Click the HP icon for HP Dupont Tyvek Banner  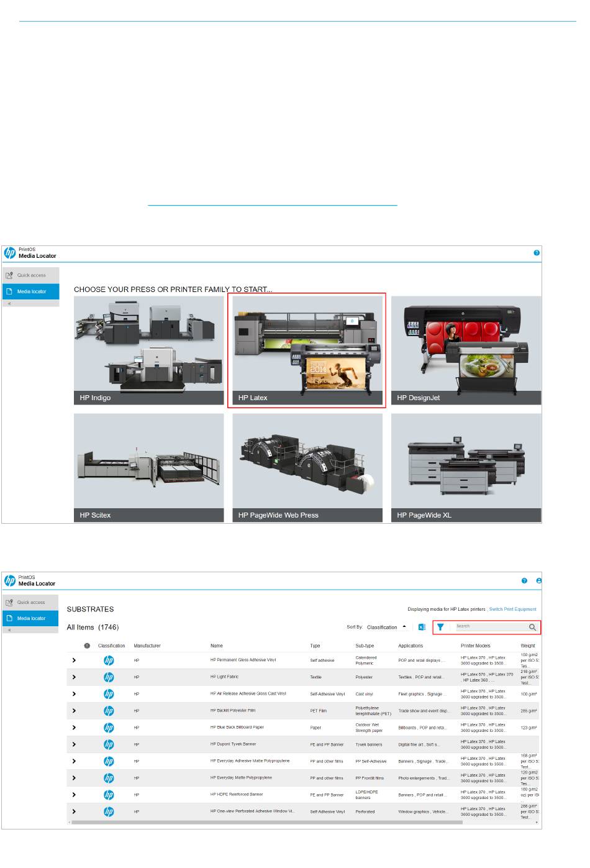click(x=109, y=744)
